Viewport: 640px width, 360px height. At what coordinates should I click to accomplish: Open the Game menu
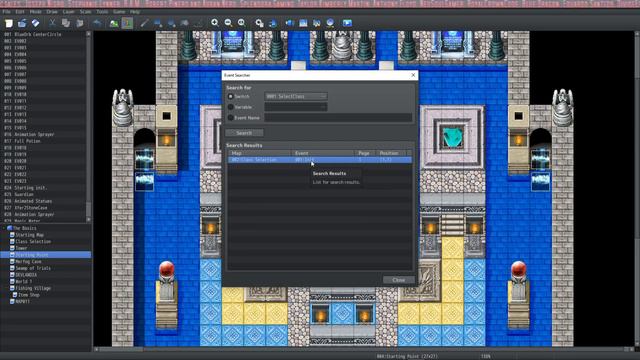(119, 12)
